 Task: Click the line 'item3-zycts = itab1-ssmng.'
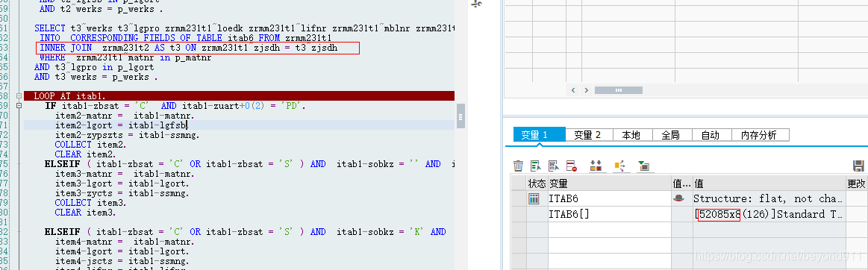coord(122,193)
